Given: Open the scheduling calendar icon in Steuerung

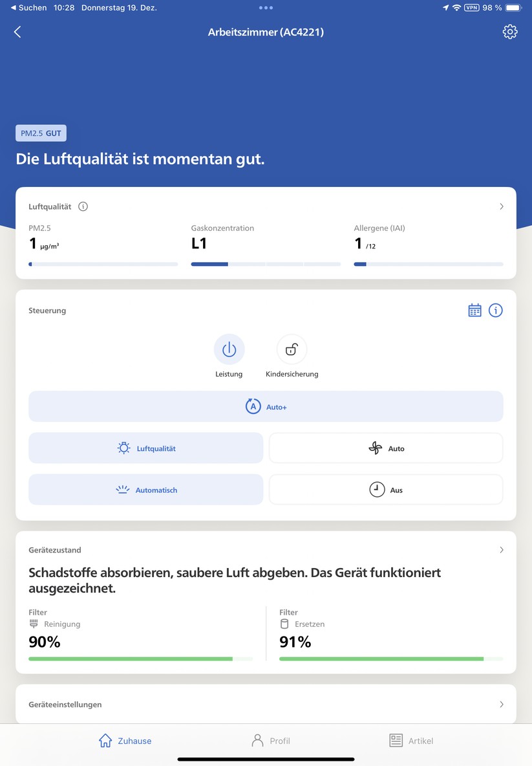Looking at the screenshot, I should click(474, 310).
